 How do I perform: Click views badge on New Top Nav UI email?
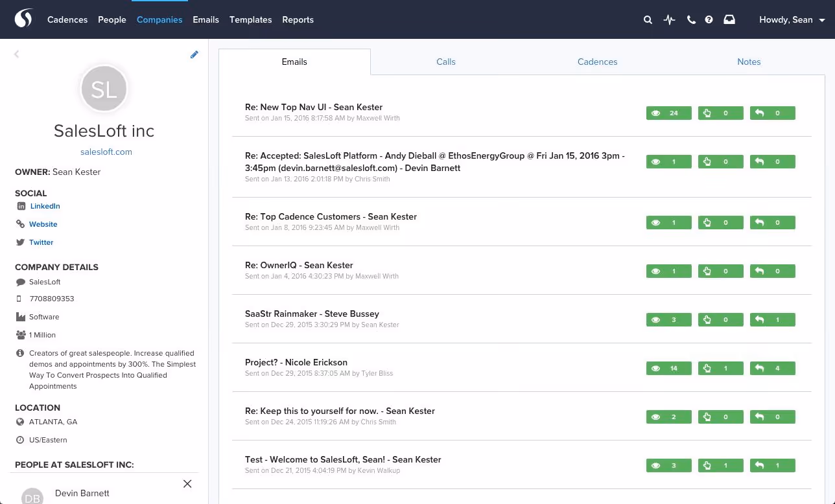tap(668, 113)
